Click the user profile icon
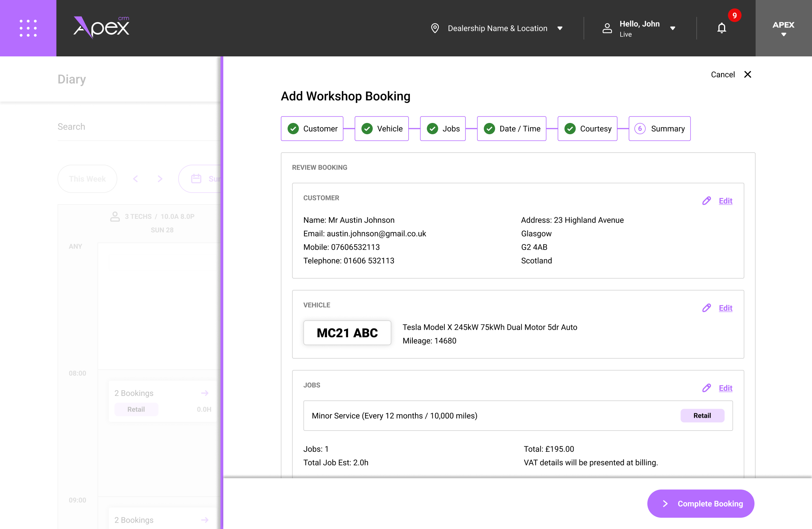Viewport: 812px width, 529px height. [607, 28]
